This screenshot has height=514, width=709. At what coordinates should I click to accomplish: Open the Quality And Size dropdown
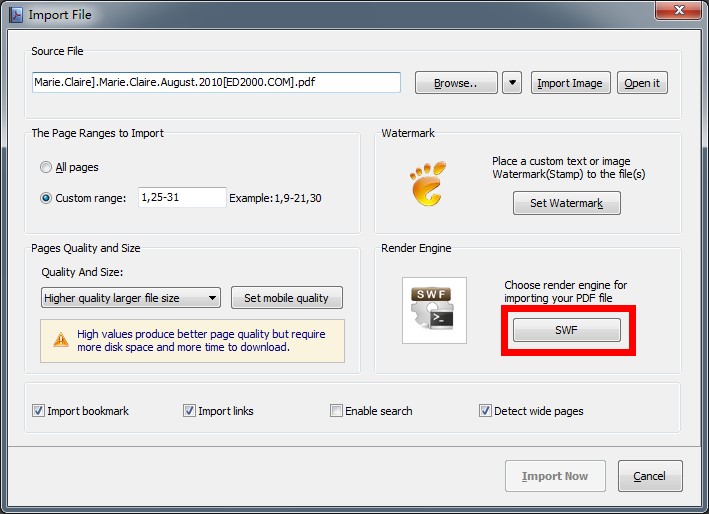(131, 298)
